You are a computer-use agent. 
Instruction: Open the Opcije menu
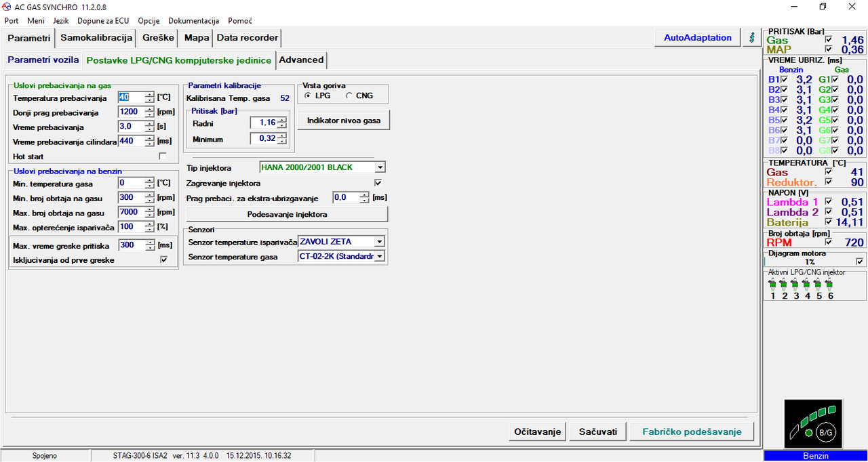coord(149,21)
